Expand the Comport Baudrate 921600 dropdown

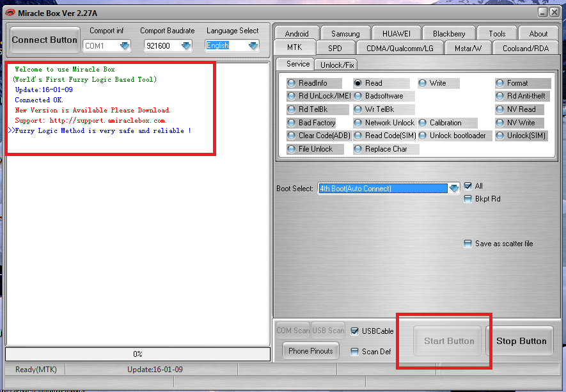pyautogui.click(x=186, y=46)
